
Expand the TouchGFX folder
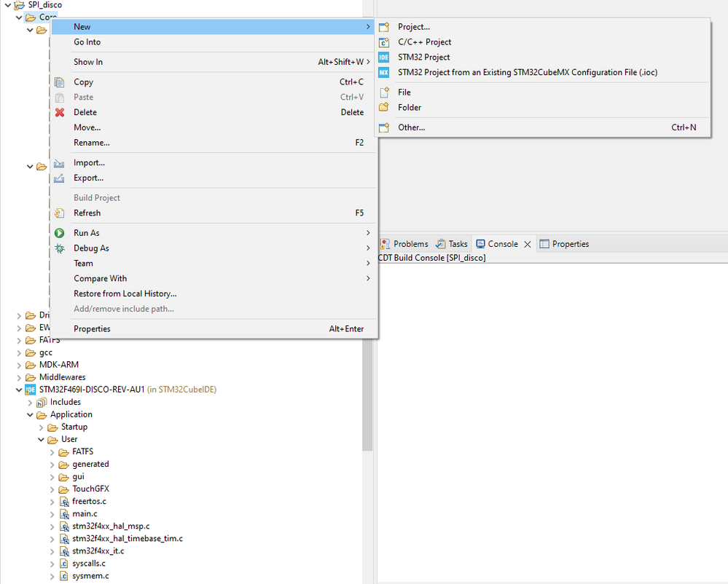[52, 489]
